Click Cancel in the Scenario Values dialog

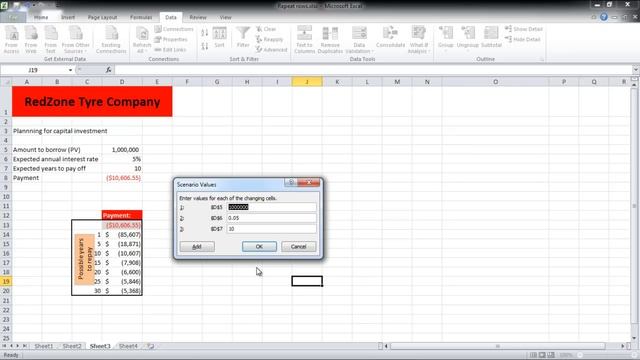(298, 247)
